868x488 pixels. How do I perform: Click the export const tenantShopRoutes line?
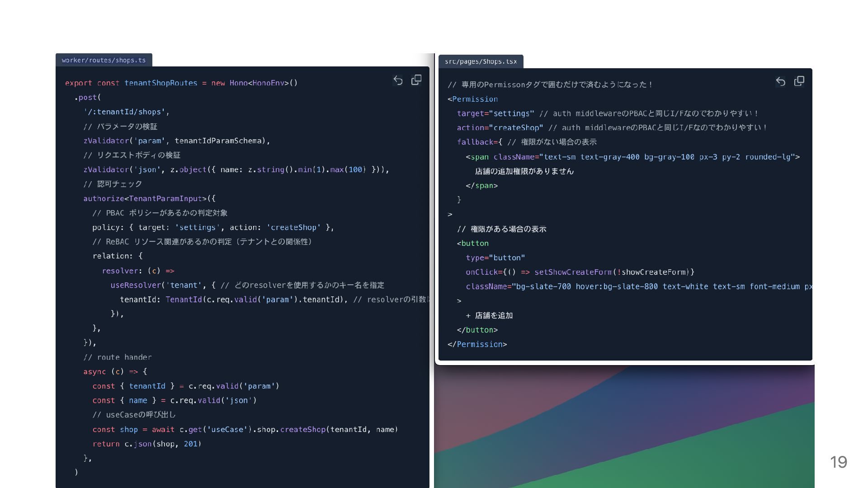click(x=181, y=83)
